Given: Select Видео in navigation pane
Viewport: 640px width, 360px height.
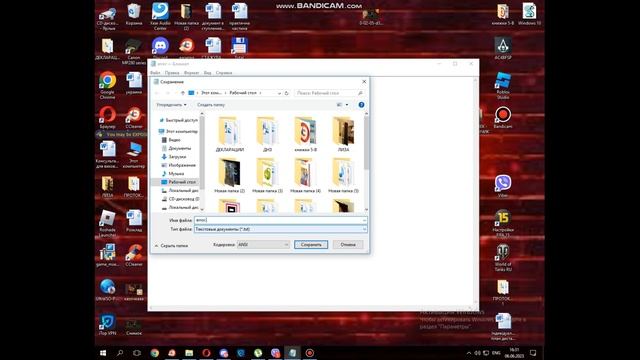Looking at the screenshot, I should coord(171,140).
